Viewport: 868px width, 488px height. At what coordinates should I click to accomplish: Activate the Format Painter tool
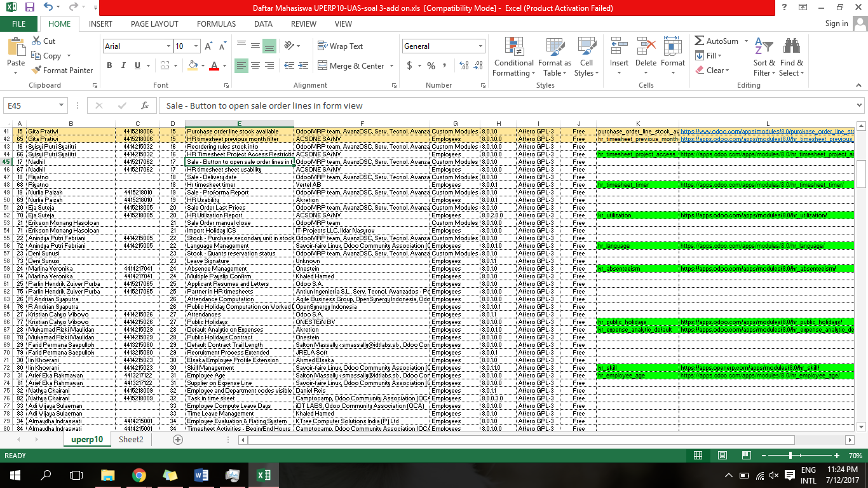[x=62, y=71]
